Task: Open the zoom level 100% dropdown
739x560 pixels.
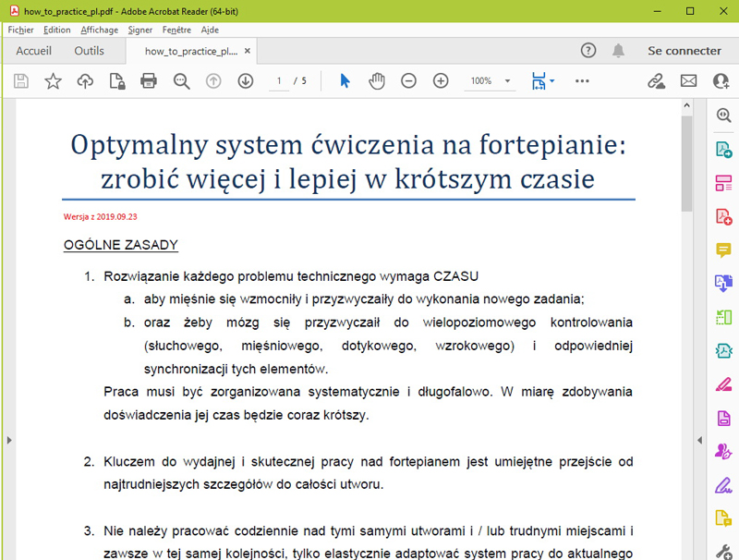Action: point(489,81)
